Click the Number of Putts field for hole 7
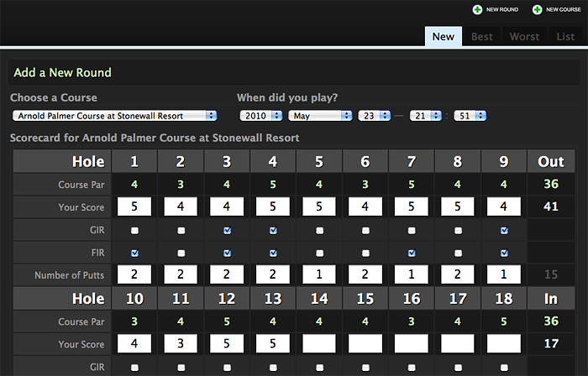Screen dimensions: 588x376 [x=412, y=274]
